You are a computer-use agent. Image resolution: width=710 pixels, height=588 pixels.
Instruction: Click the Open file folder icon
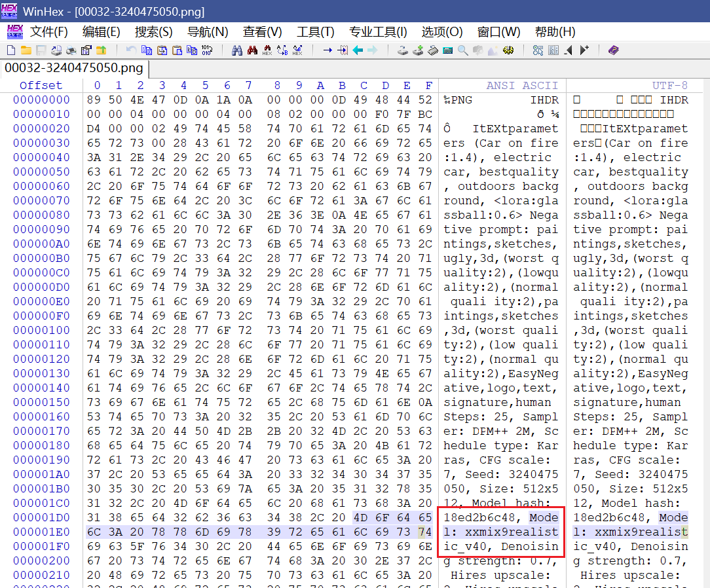[x=26, y=50]
